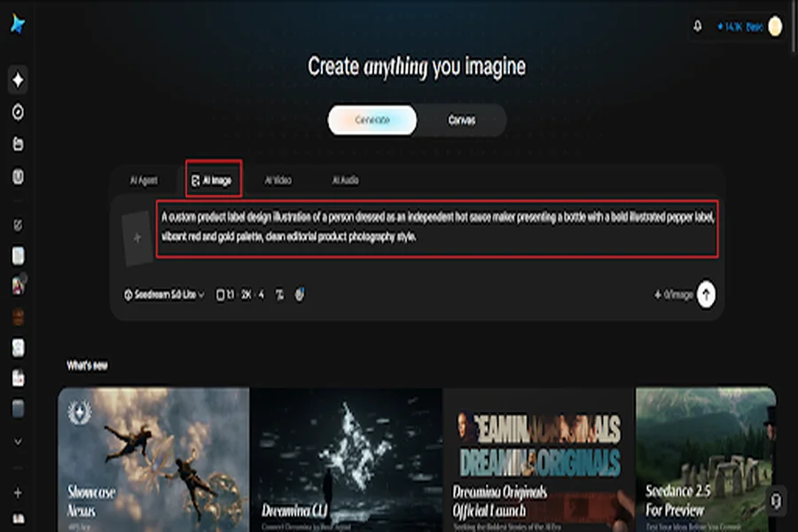Click the plus icon in the sidebar

click(x=18, y=493)
